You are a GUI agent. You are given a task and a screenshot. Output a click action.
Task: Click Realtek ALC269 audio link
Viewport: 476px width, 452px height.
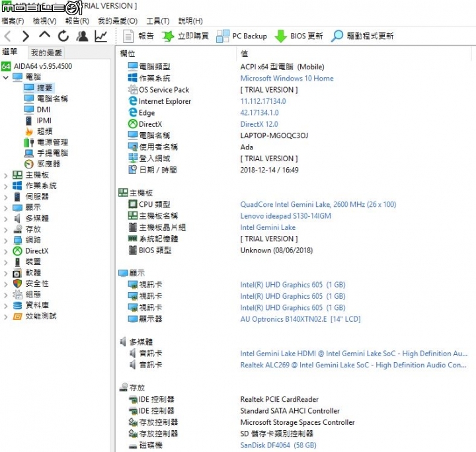[x=353, y=365]
